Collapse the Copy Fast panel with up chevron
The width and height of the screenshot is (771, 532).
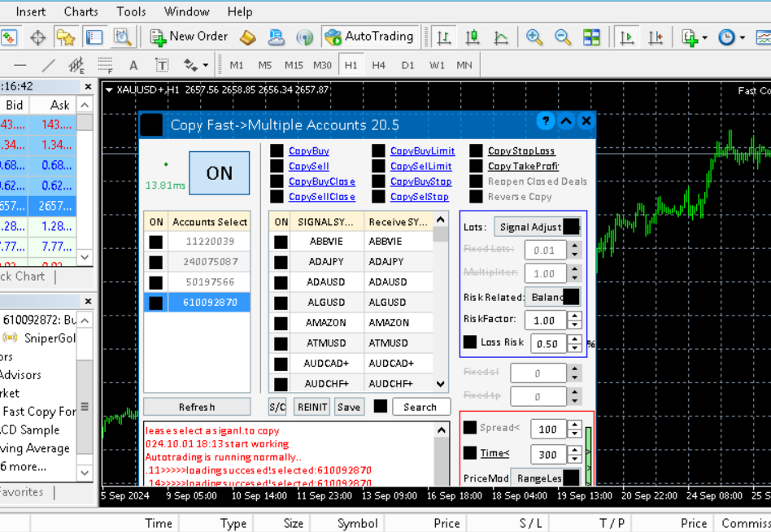click(x=566, y=121)
